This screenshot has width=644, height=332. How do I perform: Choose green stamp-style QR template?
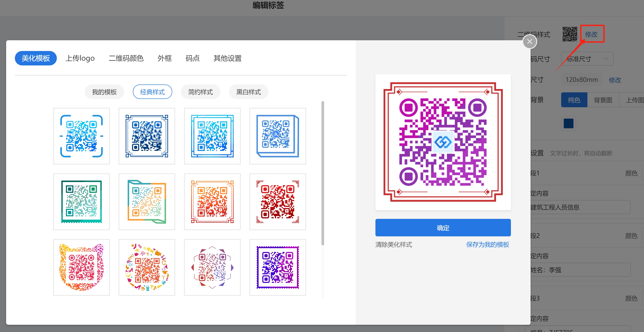82,202
